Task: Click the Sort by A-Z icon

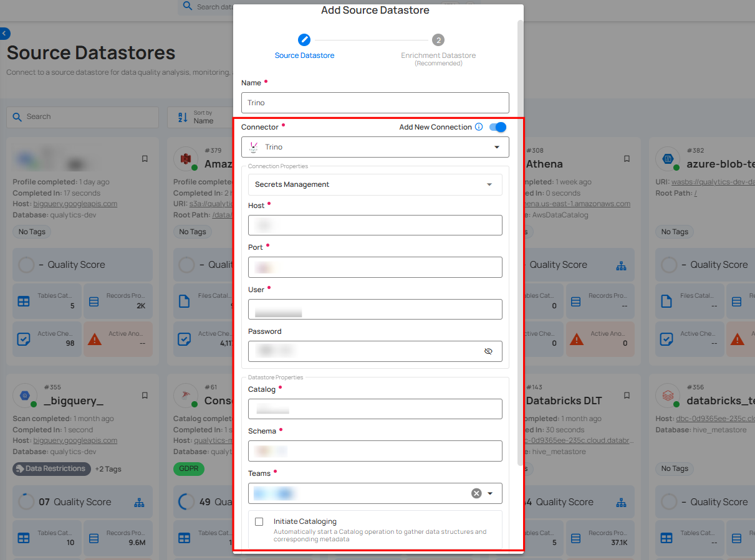Action: [x=183, y=117]
